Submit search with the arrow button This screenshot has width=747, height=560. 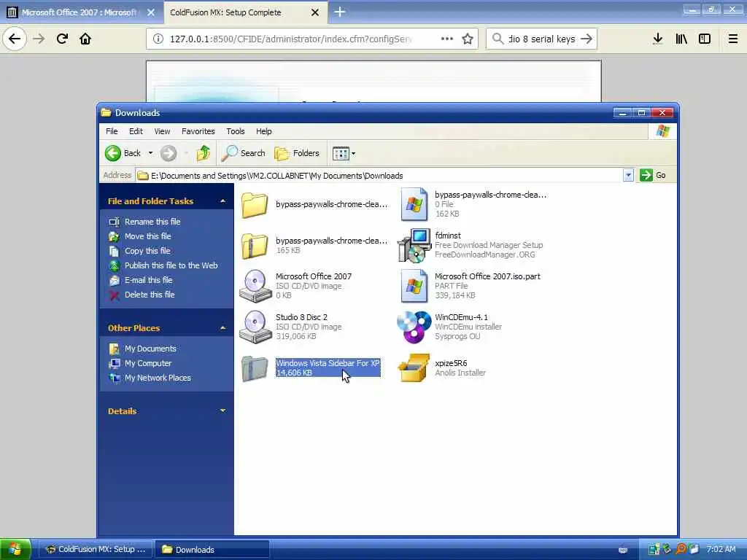pos(587,39)
